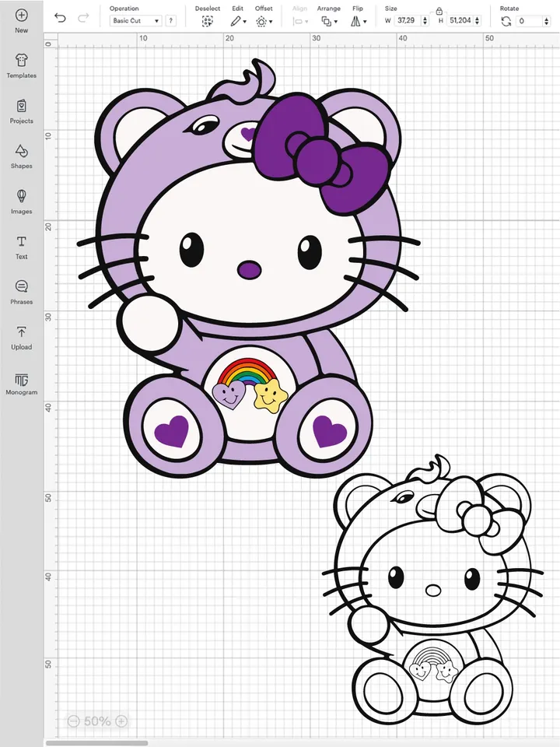560x747 pixels.
Task: Click the width value field
Action: pyautogui.click(x=408, y=20)
